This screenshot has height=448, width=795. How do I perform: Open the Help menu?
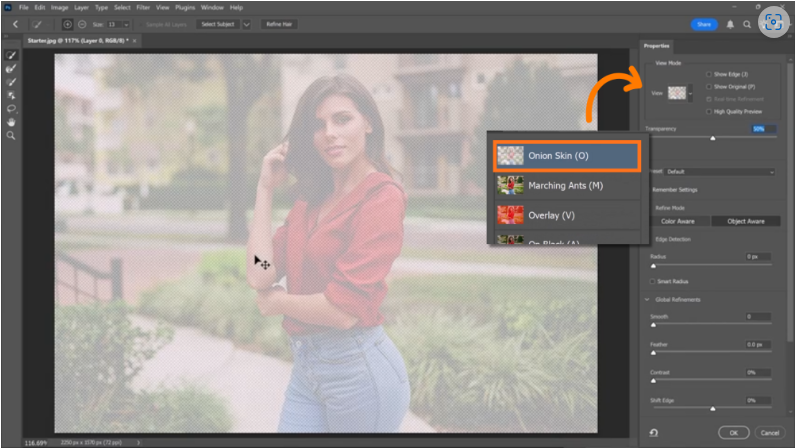[236, 8]
